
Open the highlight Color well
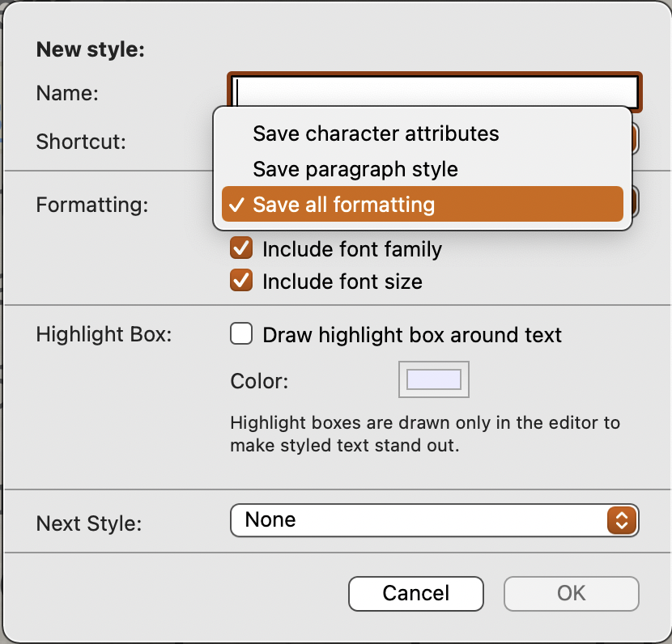(434, 379)
